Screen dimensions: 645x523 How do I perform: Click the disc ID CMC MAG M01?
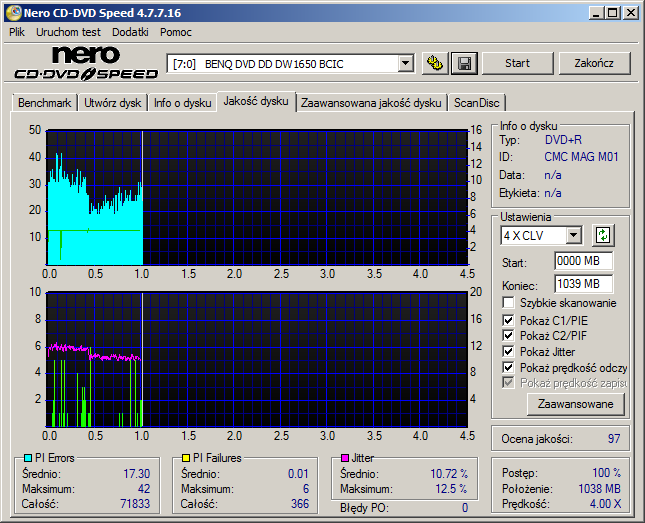(x=581, y=157)
